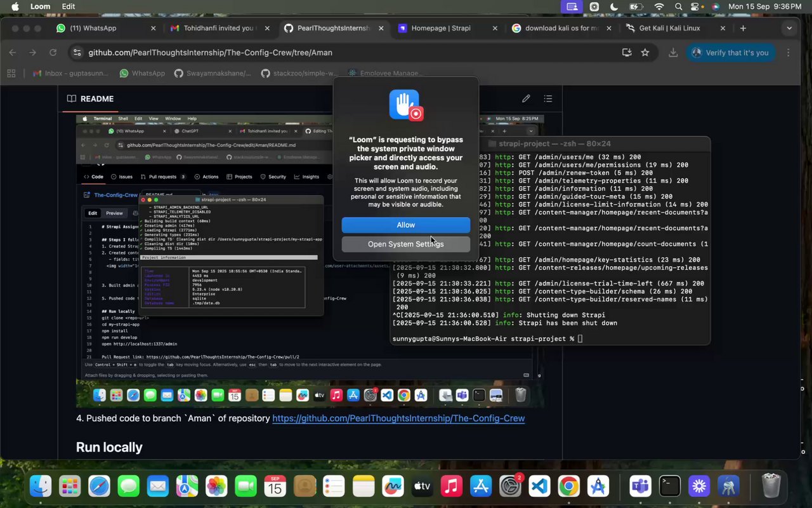Click the browser back arrow
This screenshot has width=812, height=508.
click(x=13, y=53)
